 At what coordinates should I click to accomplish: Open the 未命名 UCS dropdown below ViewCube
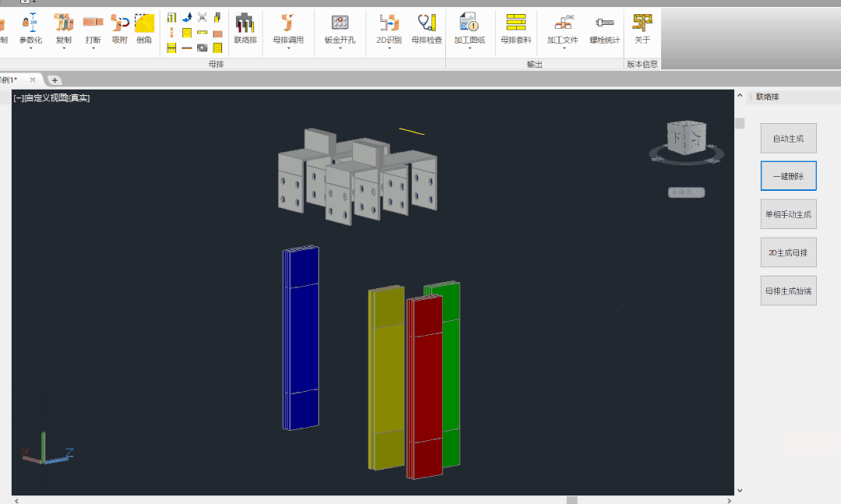tap(686, 192)
